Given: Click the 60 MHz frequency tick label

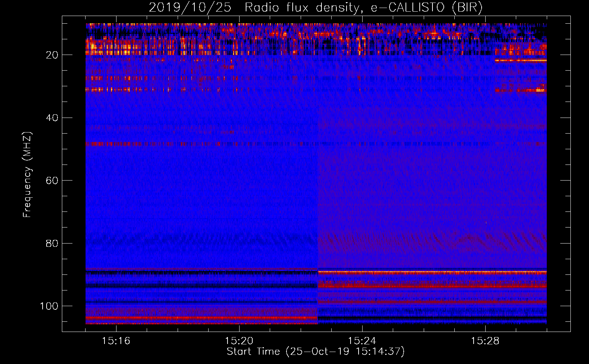Looking at the screenshot, I should [x=52, y=181].
